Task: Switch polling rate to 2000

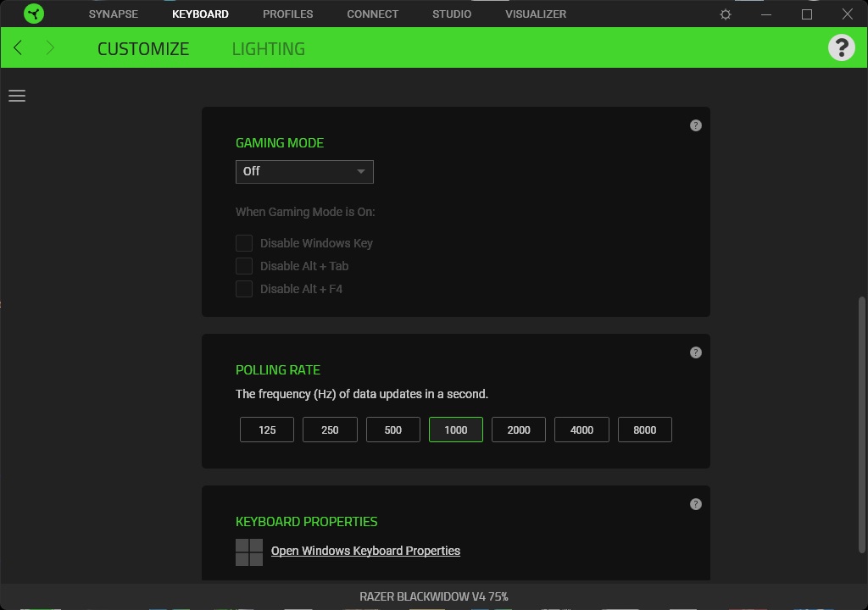Action: tap(519, 430)
